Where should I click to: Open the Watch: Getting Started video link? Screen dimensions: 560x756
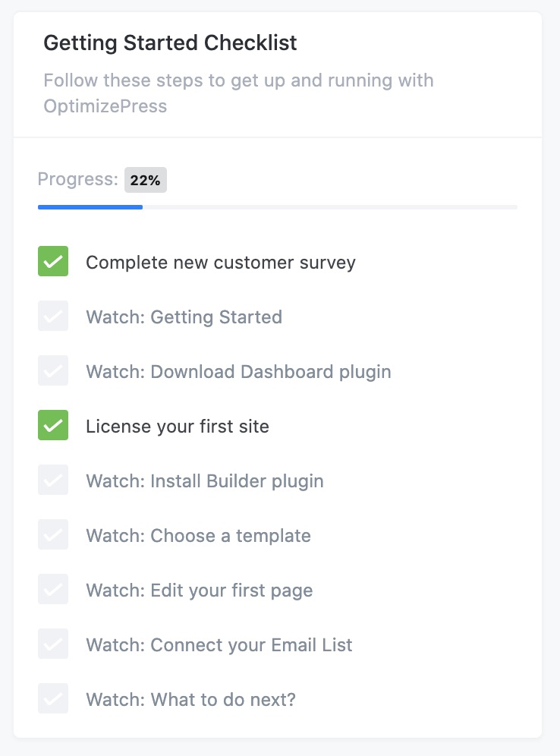click(184, 317)
